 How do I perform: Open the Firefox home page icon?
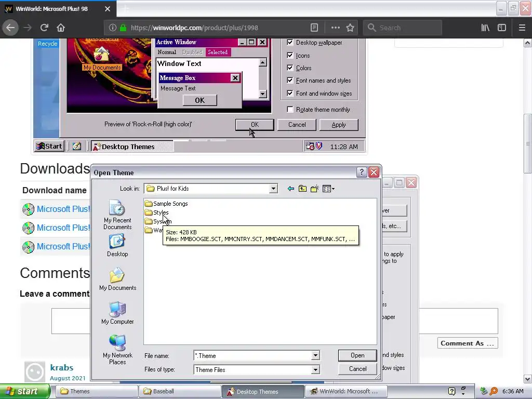(61, 28)
